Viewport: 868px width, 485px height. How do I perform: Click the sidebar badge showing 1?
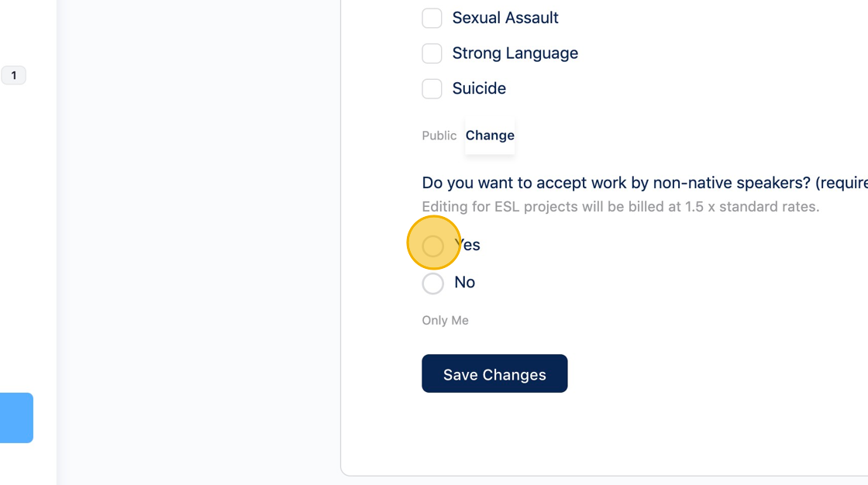tap(13, 75)
